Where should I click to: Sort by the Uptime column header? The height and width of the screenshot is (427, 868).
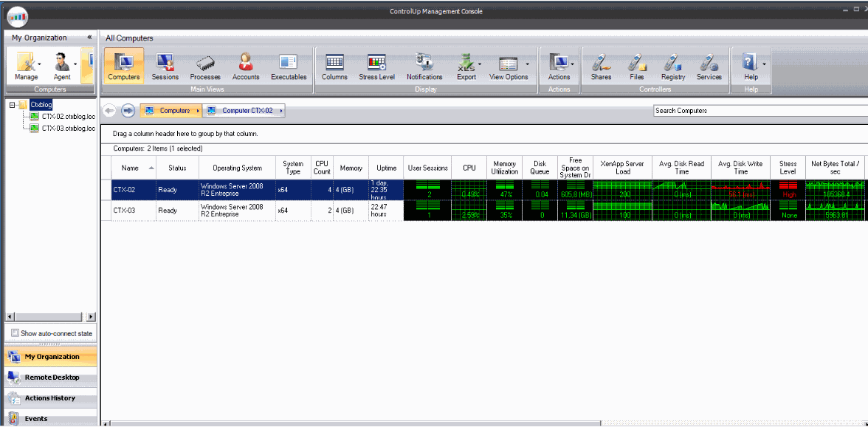[x=387, y=168]
